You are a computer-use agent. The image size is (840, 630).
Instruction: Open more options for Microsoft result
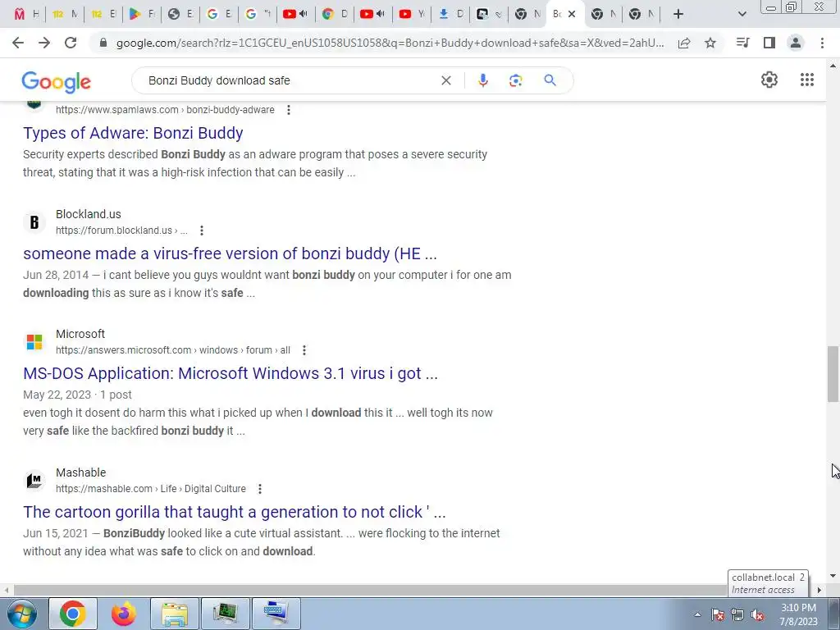pos(304,350)
